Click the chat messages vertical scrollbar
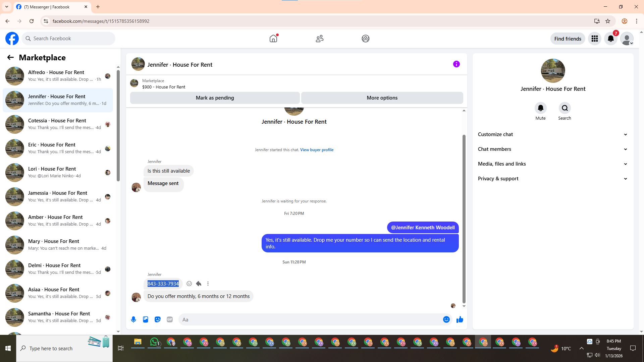 (464, 218)
